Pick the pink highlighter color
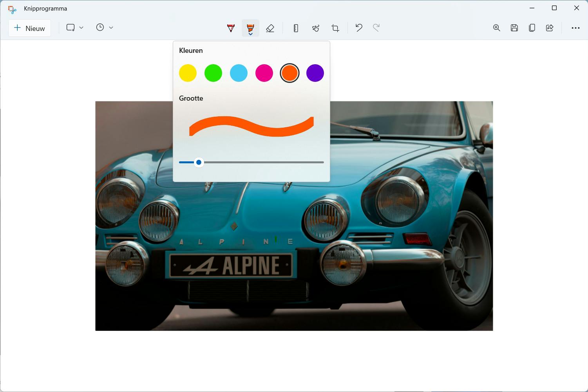Image resolution: width=588 pixels, height=392 pixels. [x=264, y=73]
